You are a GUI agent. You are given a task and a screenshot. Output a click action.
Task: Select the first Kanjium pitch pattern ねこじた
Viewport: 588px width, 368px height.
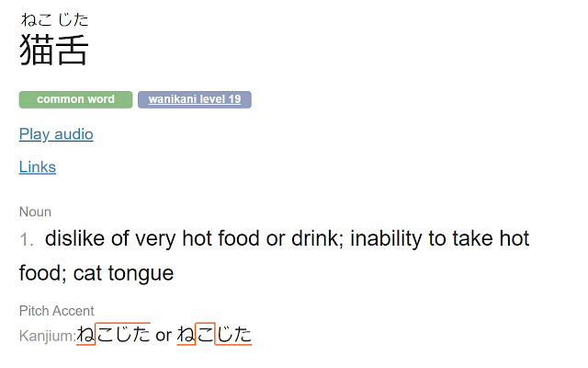(x=114, y=334)
